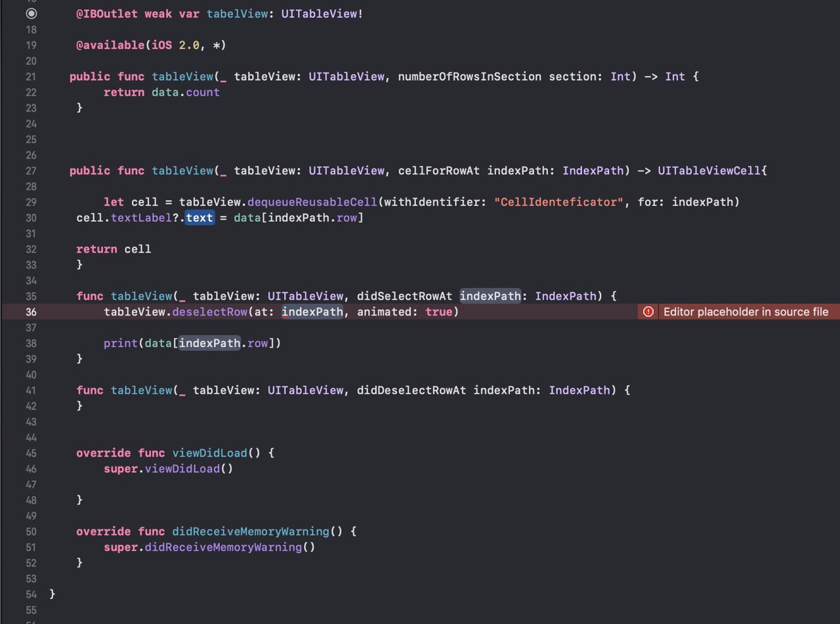This screenshot has width=840, height=624.
Task: Click 'numberOfRowsInSection' parameter label
Action: point(470,77)
